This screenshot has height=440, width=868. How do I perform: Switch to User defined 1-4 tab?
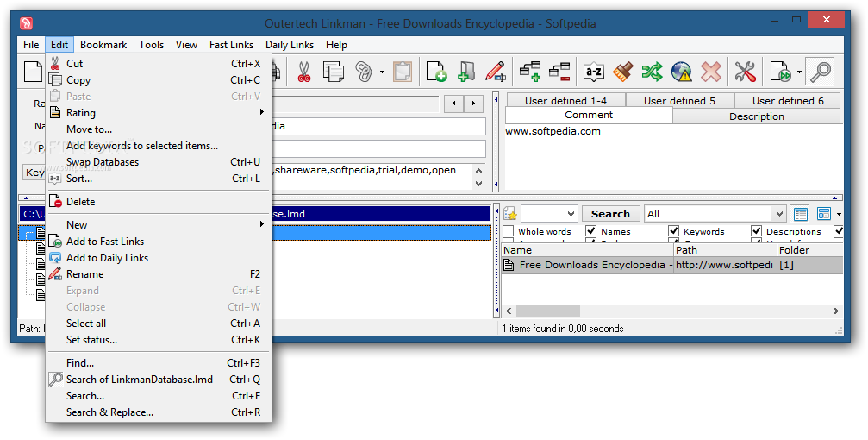coord(565,100)
